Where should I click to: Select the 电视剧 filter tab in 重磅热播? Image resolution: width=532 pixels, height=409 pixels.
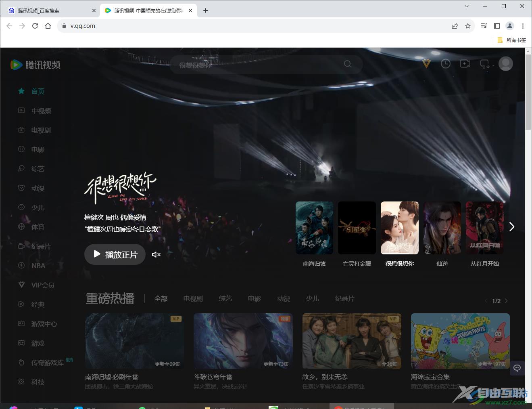point(193,299)
